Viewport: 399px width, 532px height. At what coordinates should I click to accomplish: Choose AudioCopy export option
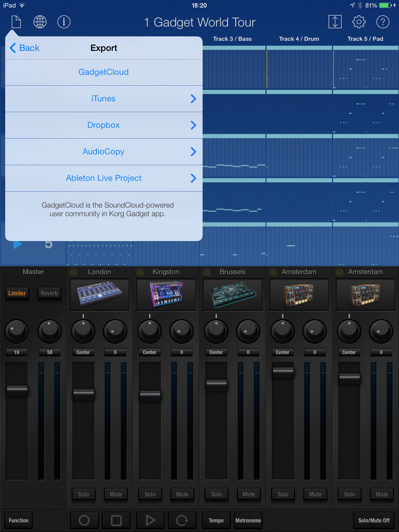tap(104, 152)
